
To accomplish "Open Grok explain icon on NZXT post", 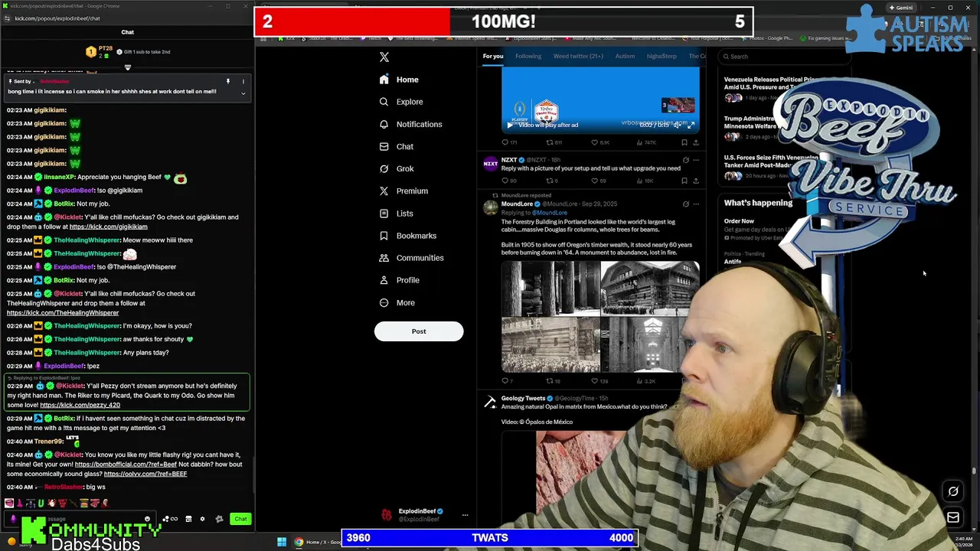I will coord(685,160).
